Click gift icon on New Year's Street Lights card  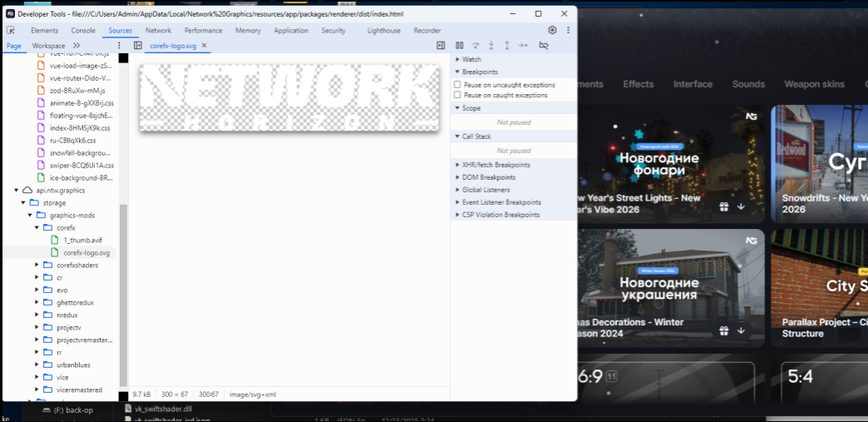(x=724, y=206)
